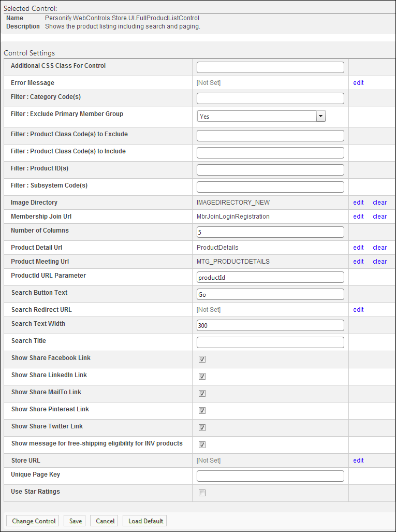Screen dimensions: 396x532
Task: Toggle free-shipping eligibility message checkbox
Action: coord(202,444)
